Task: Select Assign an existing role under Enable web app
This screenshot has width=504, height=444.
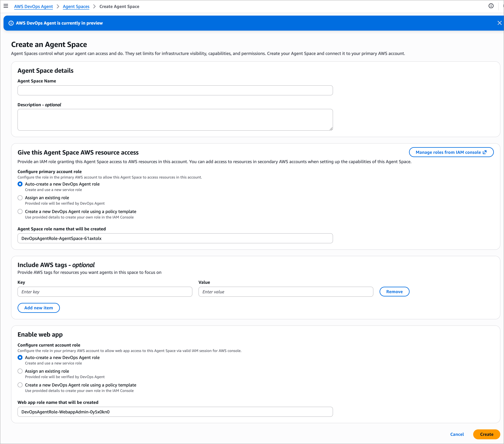Action: pos(20,371)
